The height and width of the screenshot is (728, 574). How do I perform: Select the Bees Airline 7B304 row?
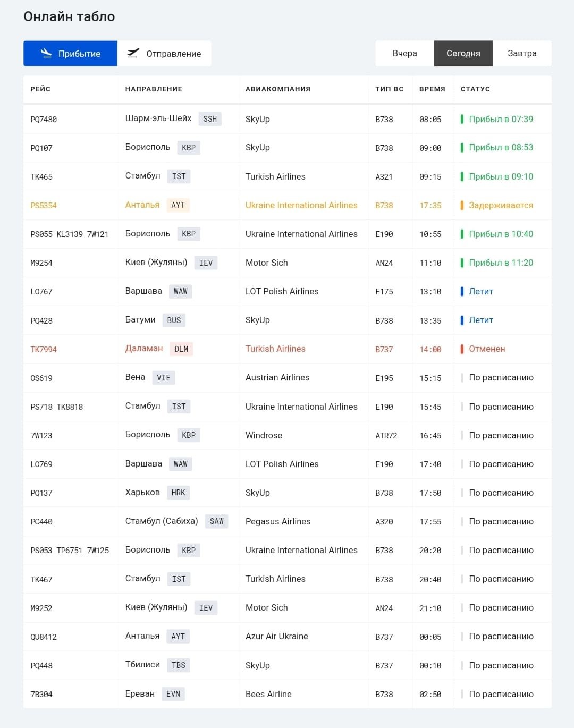[x=288, y=694]
